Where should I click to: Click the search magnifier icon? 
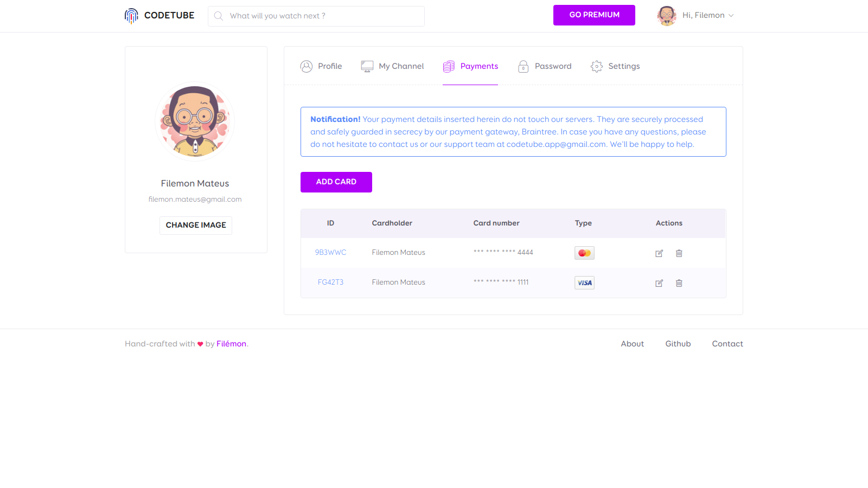click(x=219, y=16)
